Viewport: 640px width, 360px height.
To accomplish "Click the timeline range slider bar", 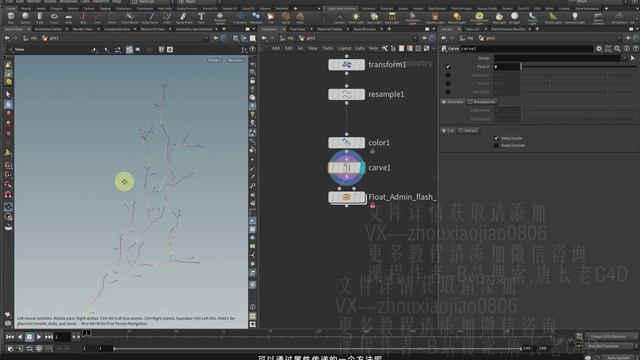I will [317, 349].
